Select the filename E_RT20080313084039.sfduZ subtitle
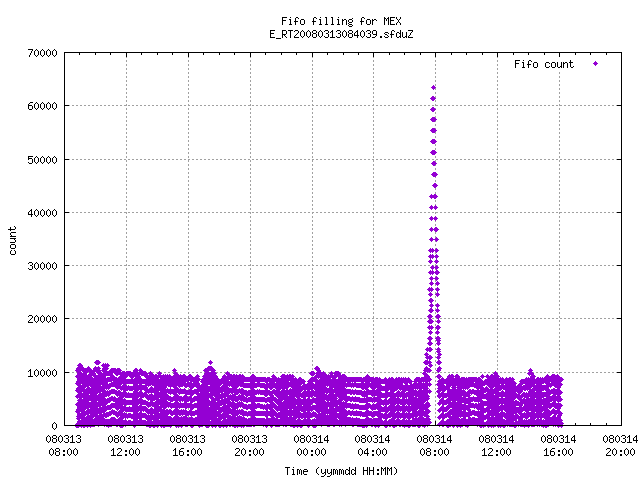Viewport: 640px width, 480px height. coord(341,34)
